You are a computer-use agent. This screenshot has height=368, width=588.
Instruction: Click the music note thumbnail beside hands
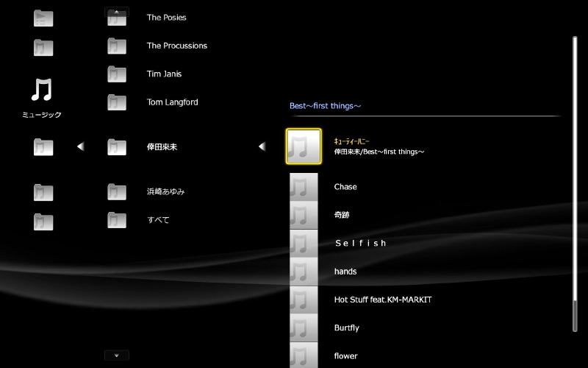[x=303, y=272]
